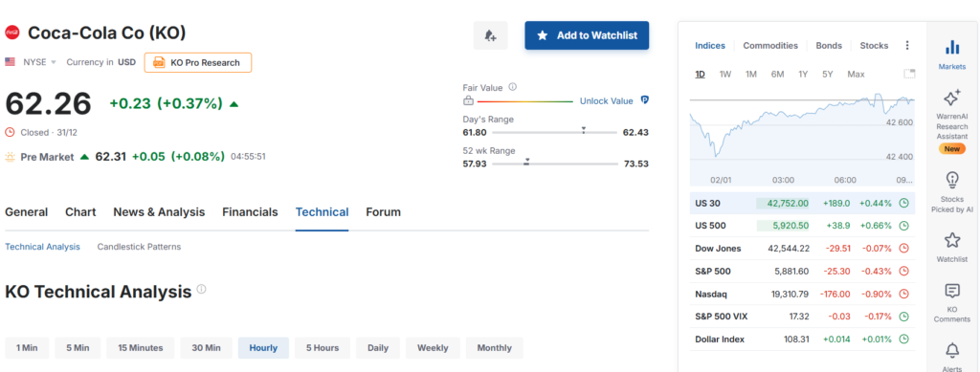Image resolution: width=980 pixels, height=372 pixels.
Task: Open Alerts bell in sidebar
Action: 952,356
